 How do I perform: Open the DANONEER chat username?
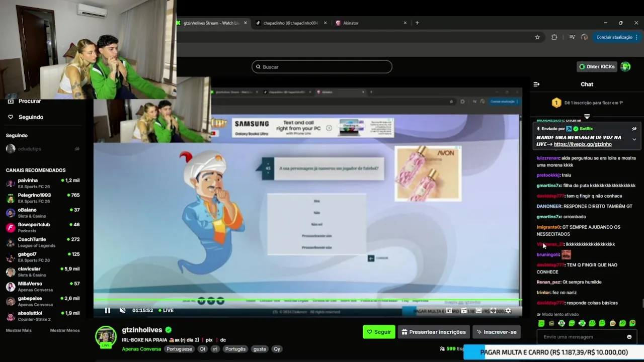[x=549, y=206]
